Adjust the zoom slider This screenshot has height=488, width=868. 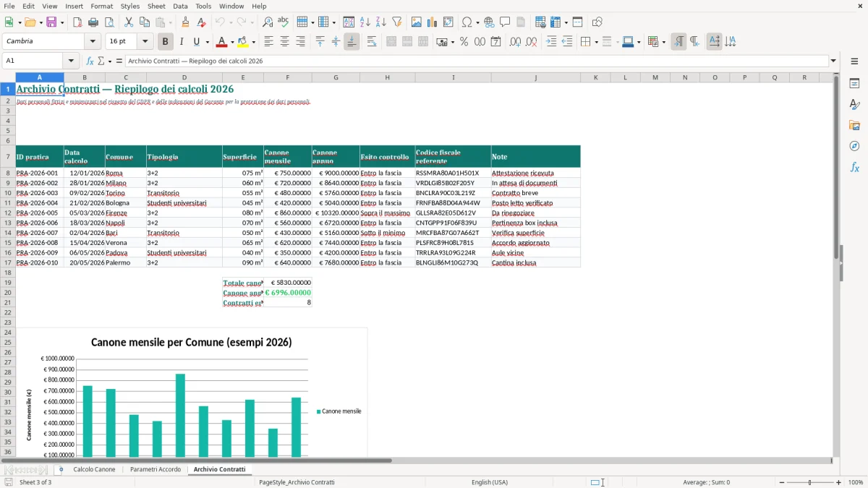pos(810,482)
